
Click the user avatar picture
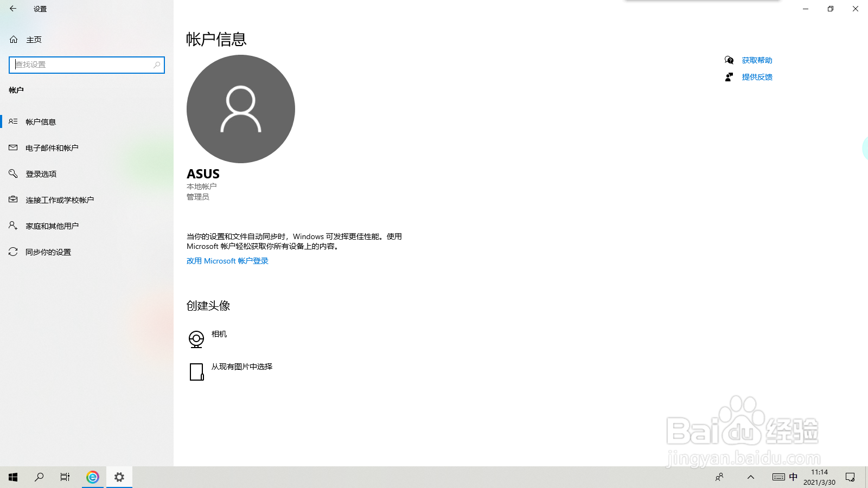(241, 109)
